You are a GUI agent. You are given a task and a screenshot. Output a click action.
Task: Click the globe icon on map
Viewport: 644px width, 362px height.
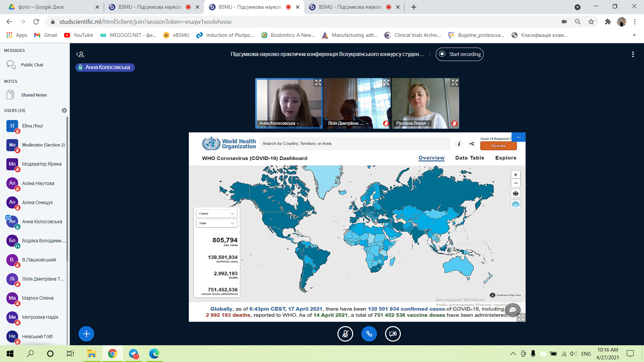point(516,193)
